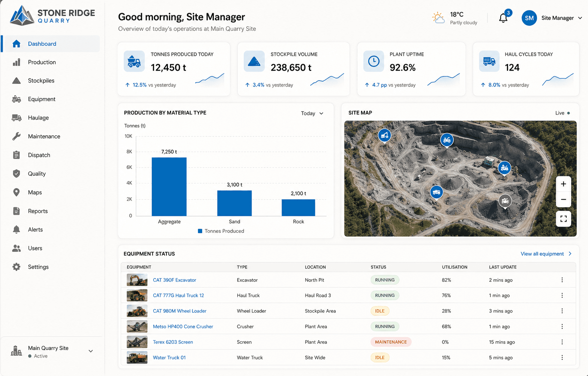Click the LAST UPDATE column header

pyautogui.click(x=502, y=267)
